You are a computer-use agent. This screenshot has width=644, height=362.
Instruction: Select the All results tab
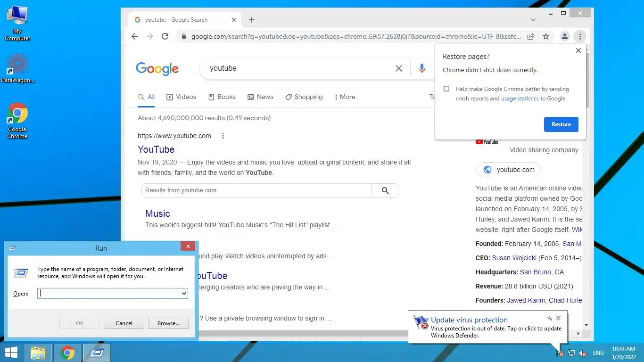147,97
